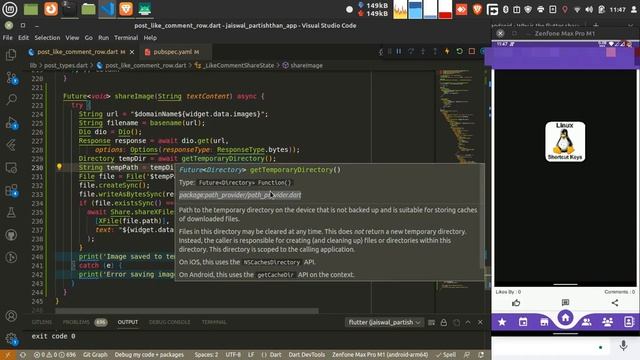
Task: Open the volume icon in system tray
Action: click(x=589, y=9)
